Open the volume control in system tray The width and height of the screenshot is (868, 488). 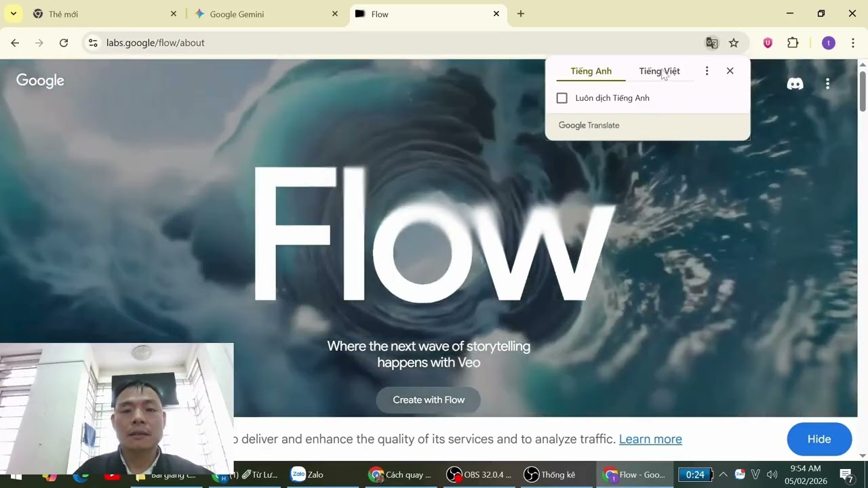772,474
